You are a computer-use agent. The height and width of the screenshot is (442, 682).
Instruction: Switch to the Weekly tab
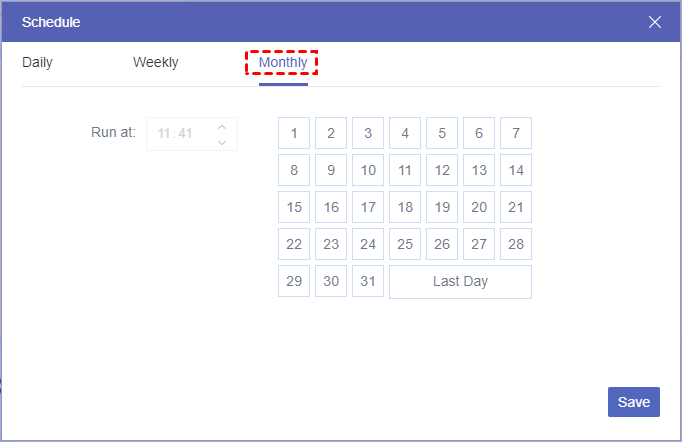(x=155, y=63)
